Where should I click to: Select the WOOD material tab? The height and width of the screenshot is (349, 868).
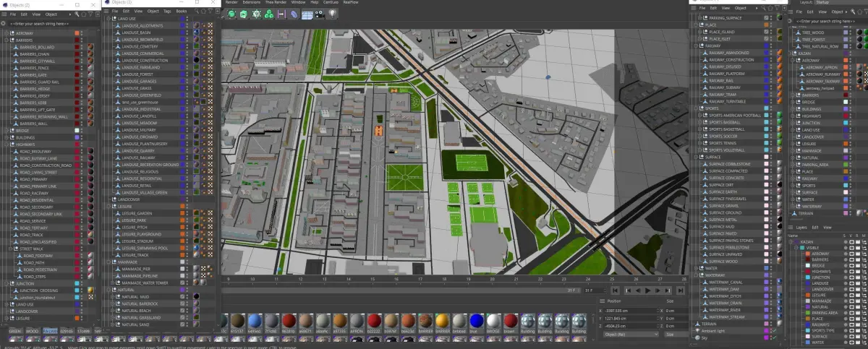[33, 331]
